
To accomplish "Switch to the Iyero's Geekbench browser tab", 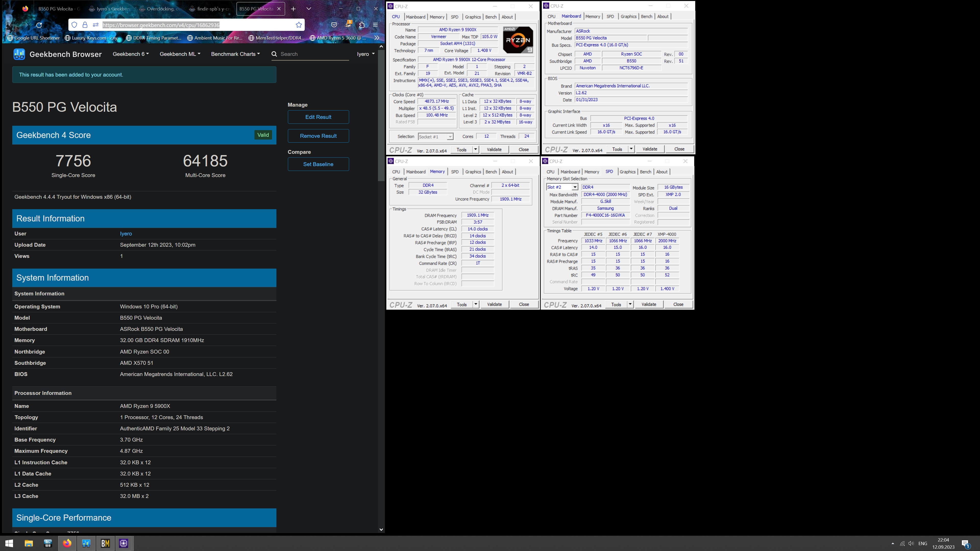I will tap(109, 9).
